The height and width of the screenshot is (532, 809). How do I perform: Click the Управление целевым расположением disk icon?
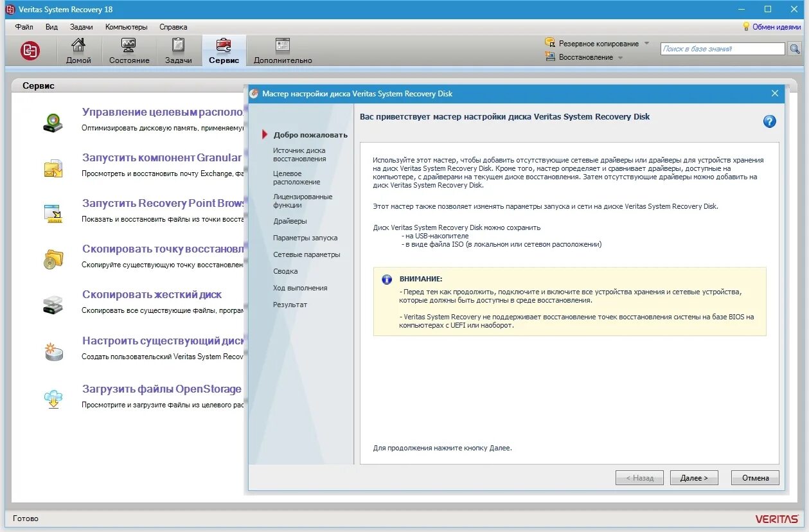tap(53, 122)
